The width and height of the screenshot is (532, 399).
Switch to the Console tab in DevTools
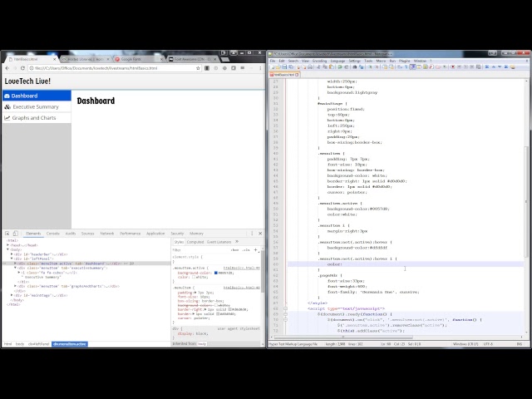click(53, 234)
